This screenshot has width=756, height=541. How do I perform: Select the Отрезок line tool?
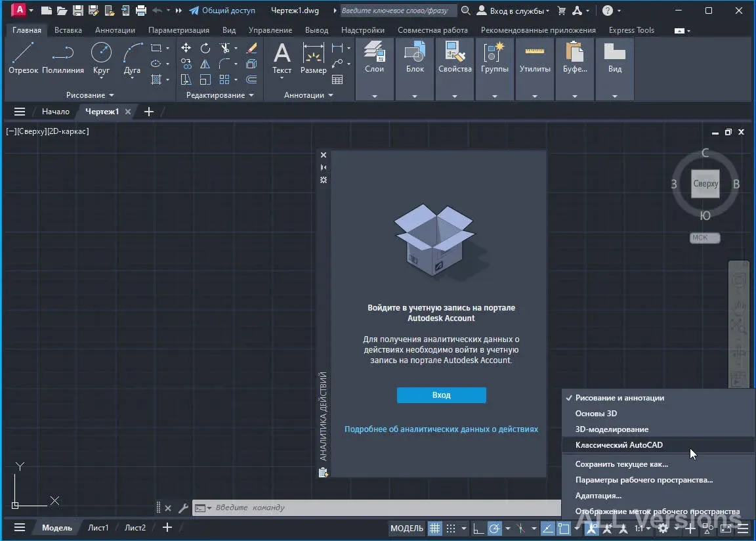pos(23,58)
